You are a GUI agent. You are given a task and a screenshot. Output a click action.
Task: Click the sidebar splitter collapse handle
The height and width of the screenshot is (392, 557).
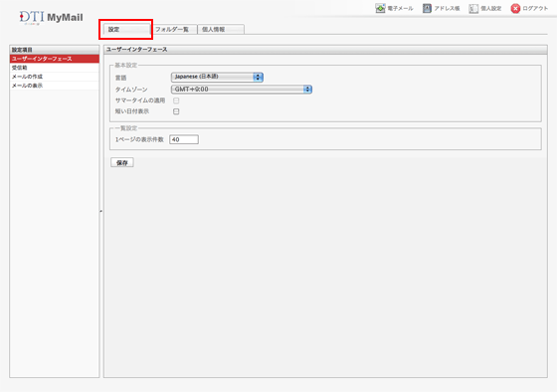pyautogui.click(x=101, y=211)
